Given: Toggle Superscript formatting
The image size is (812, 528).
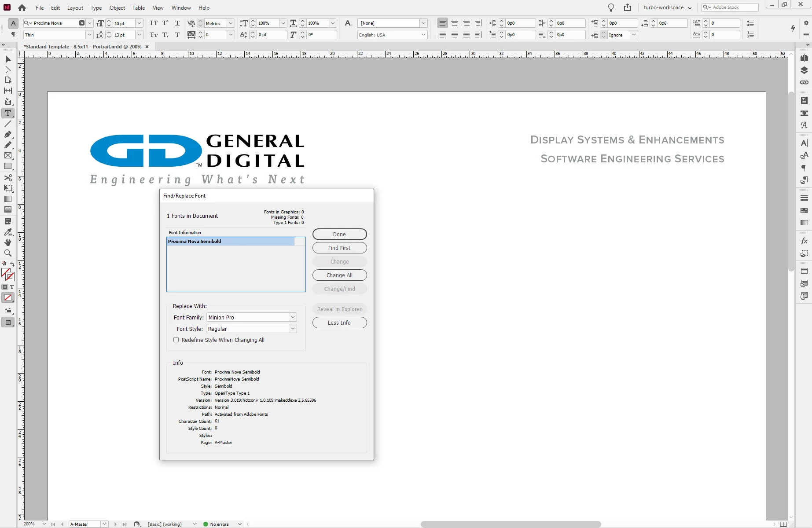Looking at the screenshot, I should (x=165, y=23).
